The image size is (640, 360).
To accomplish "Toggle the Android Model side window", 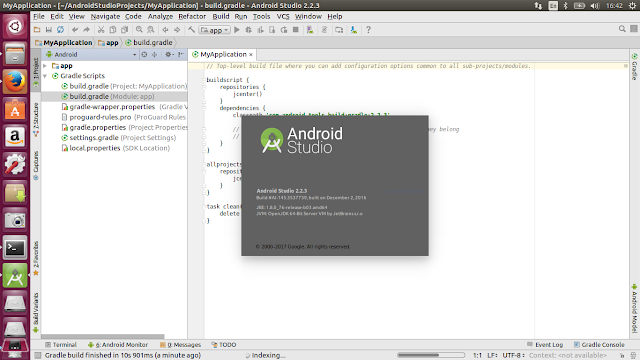I will [x=634, y=309].
